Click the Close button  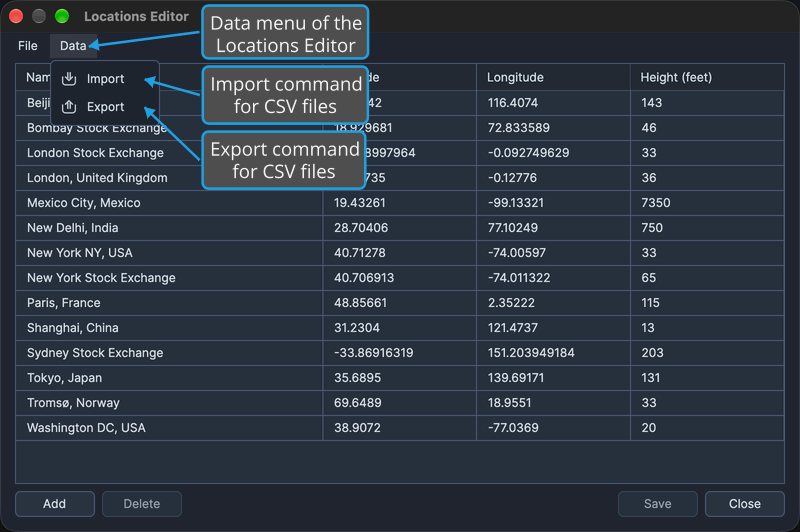pyautogui.click(x=745, y=504)
